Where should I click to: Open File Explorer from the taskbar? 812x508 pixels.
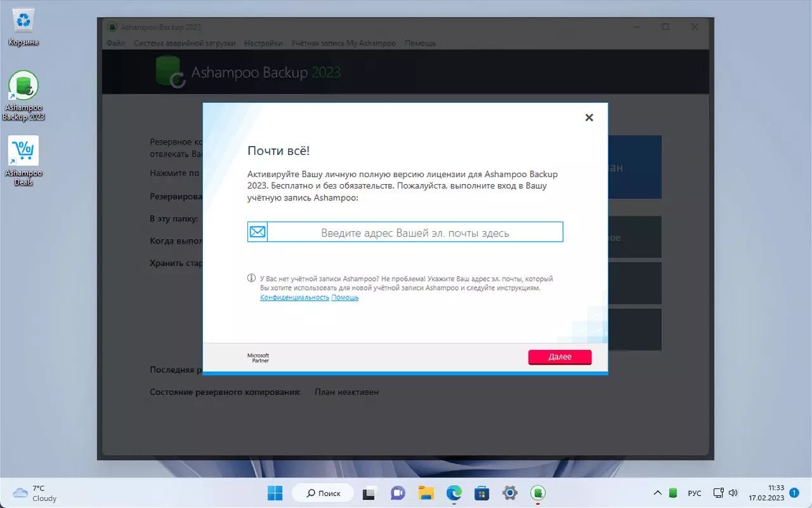[426, 493]
